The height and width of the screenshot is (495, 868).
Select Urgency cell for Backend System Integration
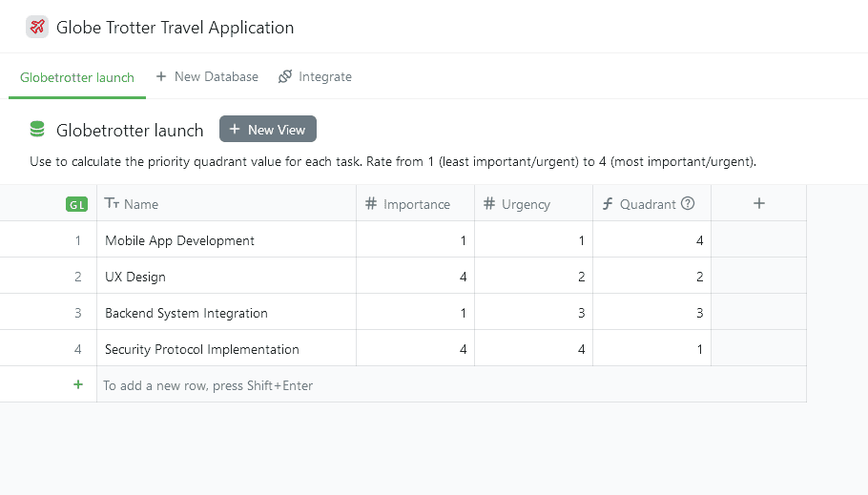[x=533, y=312]
